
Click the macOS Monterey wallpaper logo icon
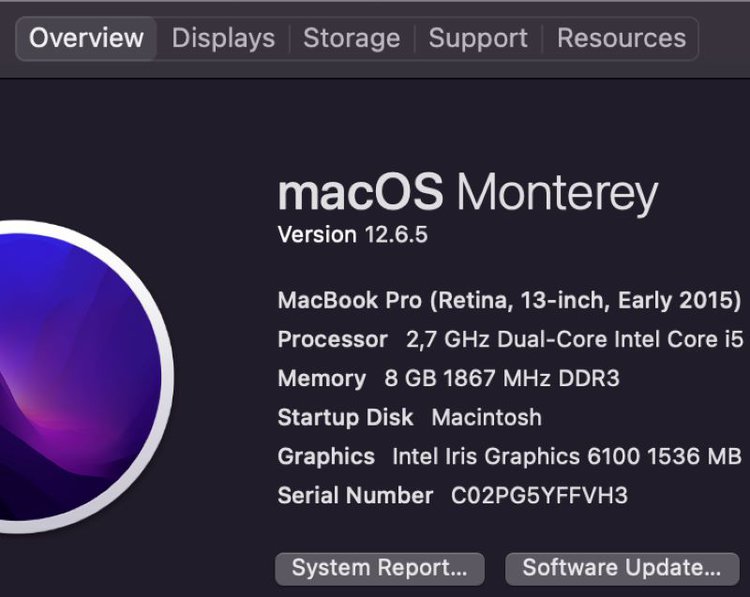coord(81,376)
